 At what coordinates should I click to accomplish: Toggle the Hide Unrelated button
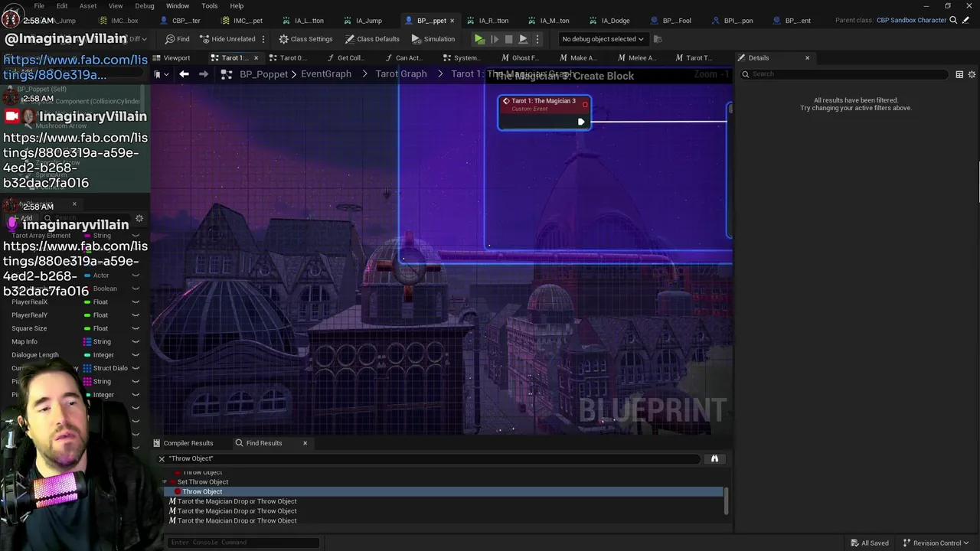[227, 39]
